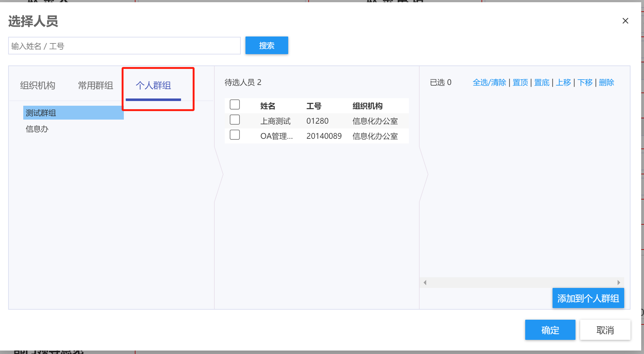
Task: Click the 添加到个人群组 button
Action: 588,298
